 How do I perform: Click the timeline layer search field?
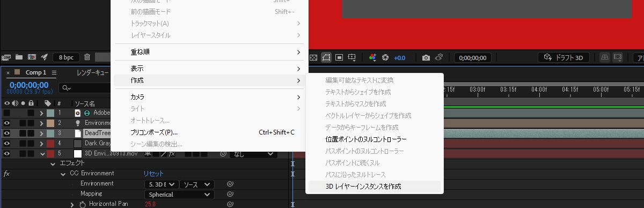tap(85, 88)
